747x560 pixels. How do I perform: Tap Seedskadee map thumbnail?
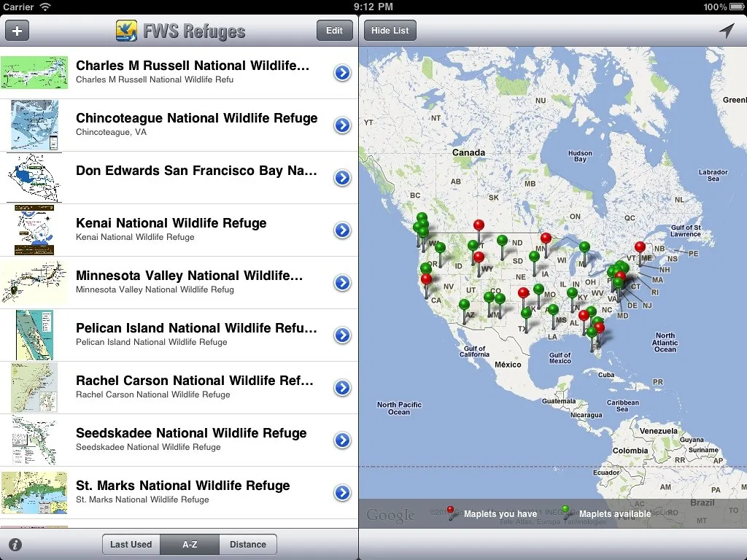click(34, 440)
